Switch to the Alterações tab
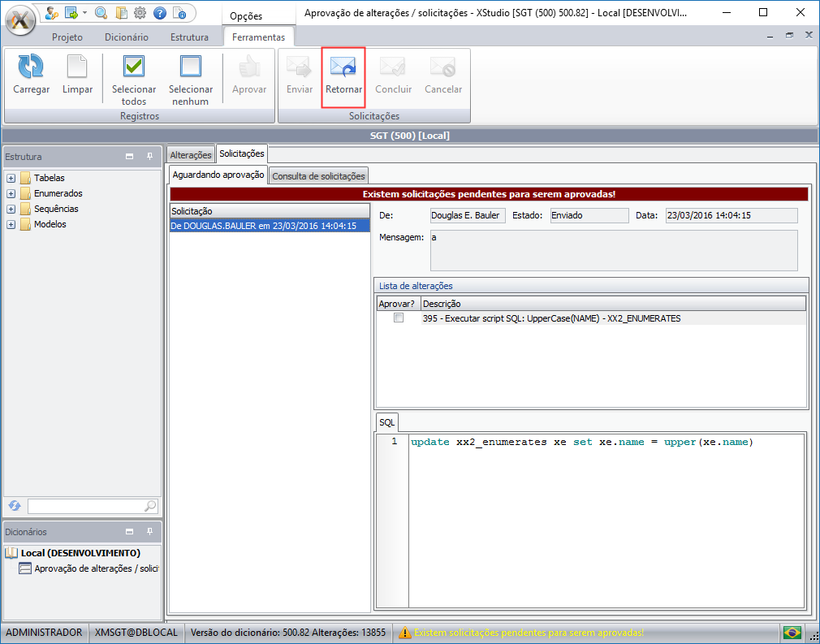820x644 pixels. [x=190, y=155]
